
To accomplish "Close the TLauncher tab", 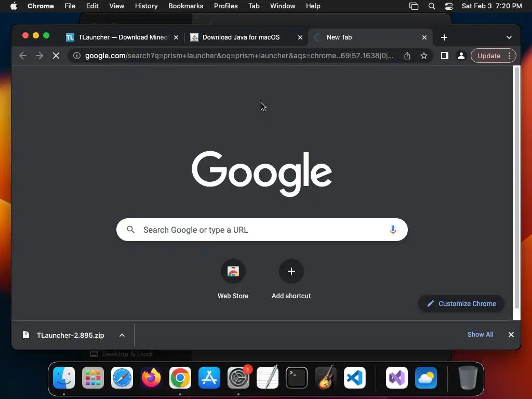I will (x=176, y=37).
